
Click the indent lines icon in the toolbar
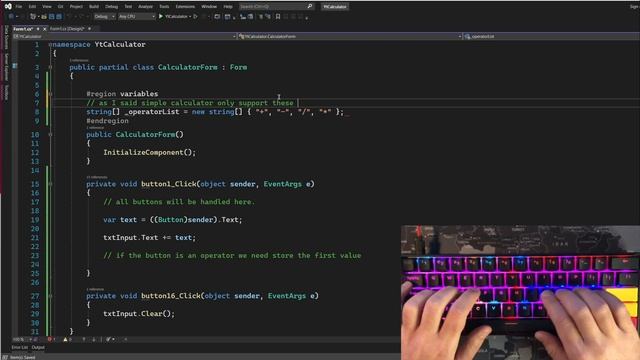243,17
